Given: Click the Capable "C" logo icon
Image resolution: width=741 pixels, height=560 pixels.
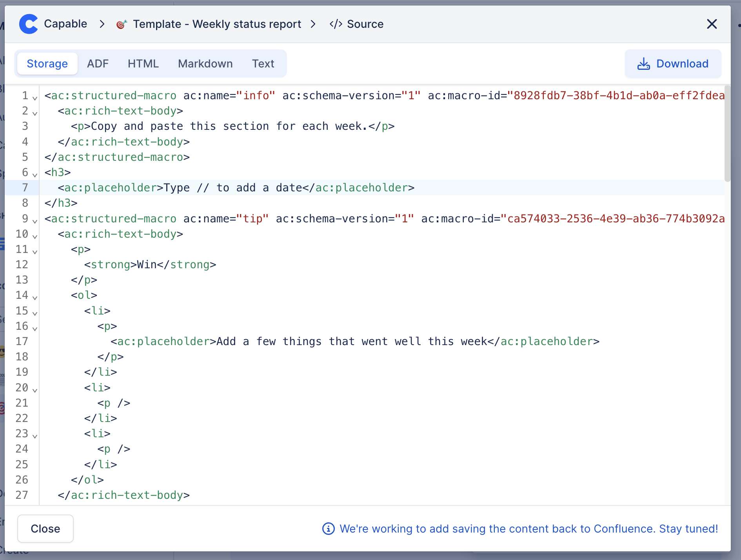Looking at the screenshot, I should point(29,24).
